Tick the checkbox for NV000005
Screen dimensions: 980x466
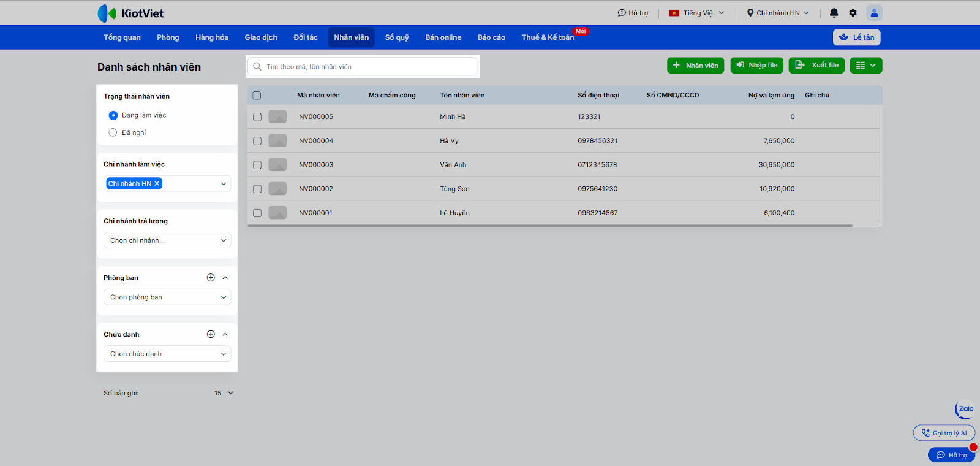(257, 117)
